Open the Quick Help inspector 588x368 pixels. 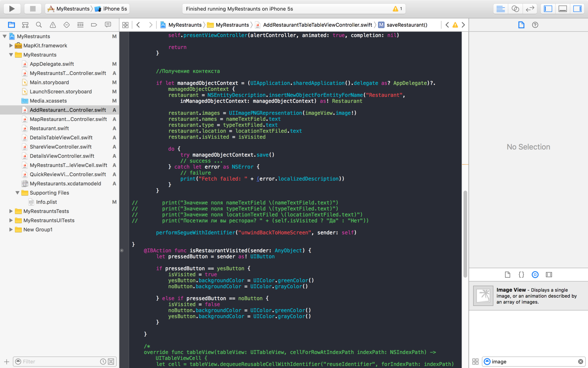[x=535, y=25]
